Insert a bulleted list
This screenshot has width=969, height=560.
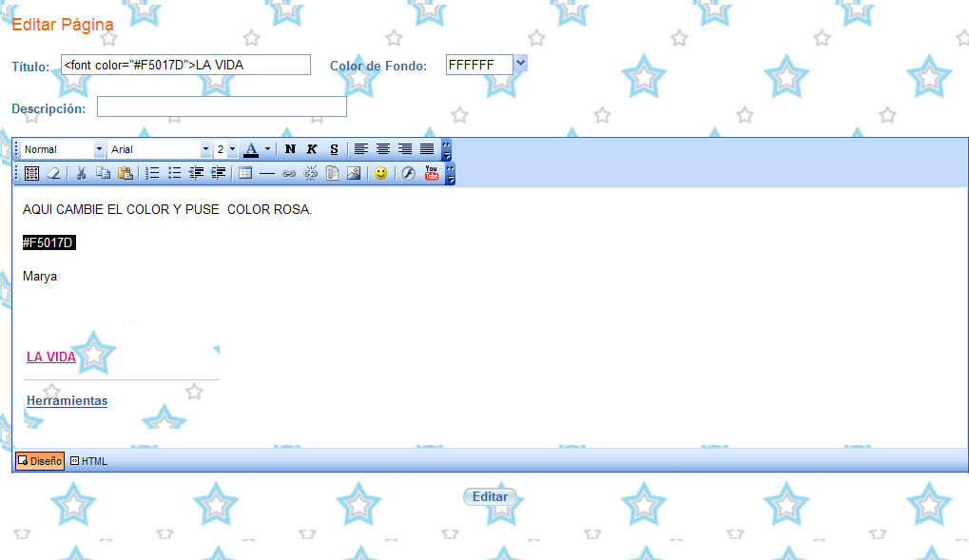click(x=174, y=174)
